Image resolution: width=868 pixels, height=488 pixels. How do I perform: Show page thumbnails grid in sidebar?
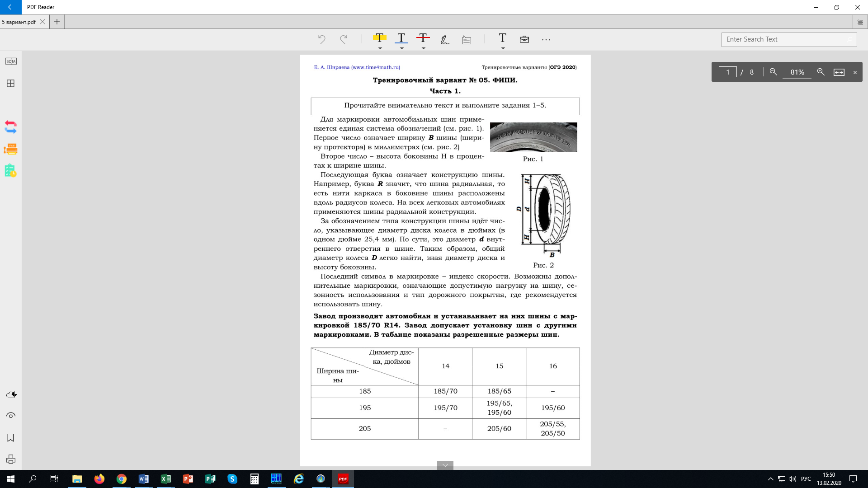[11, 84]
